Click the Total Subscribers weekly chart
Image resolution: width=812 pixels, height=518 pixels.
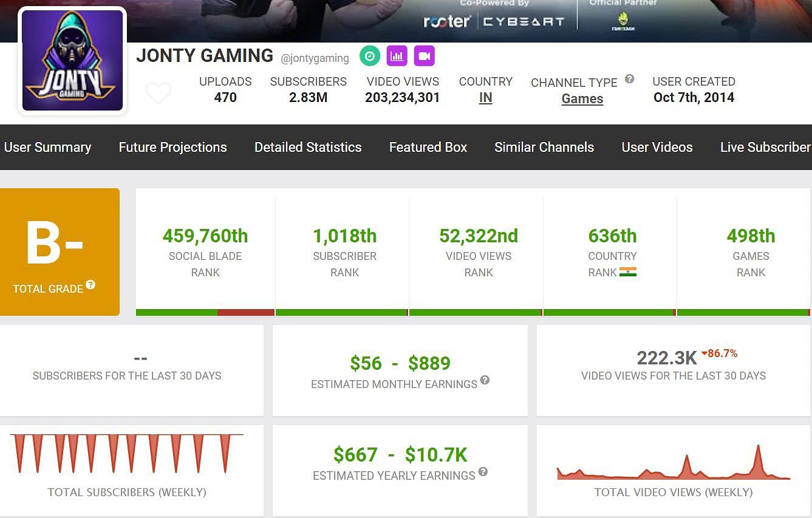(x=127, y=453)
